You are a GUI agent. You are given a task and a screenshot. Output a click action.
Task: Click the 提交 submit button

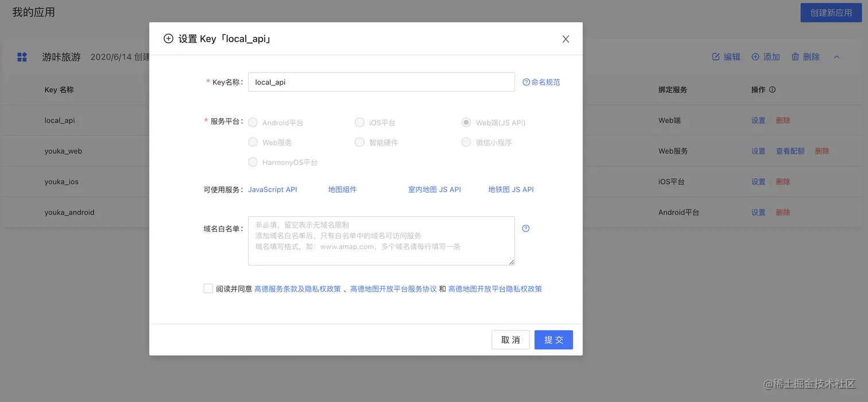pyautogui.click(x=553, y=339)
